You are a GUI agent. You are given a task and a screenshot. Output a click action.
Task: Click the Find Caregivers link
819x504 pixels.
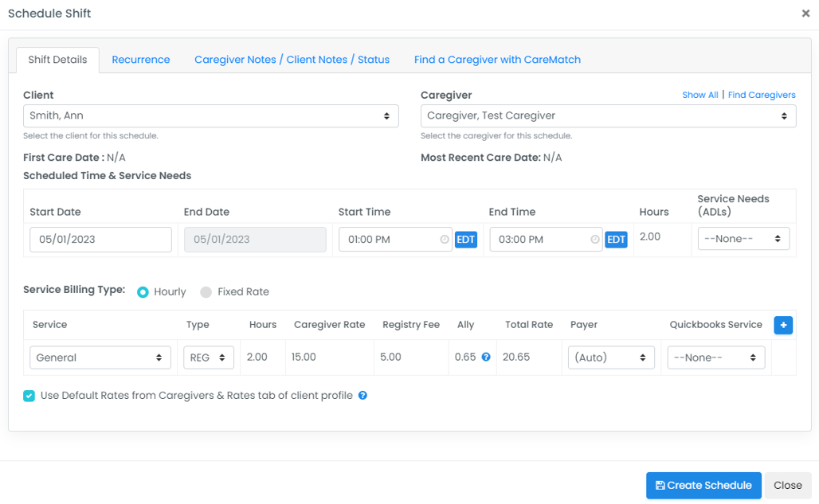pyautogui.click(x=762, y=94)
